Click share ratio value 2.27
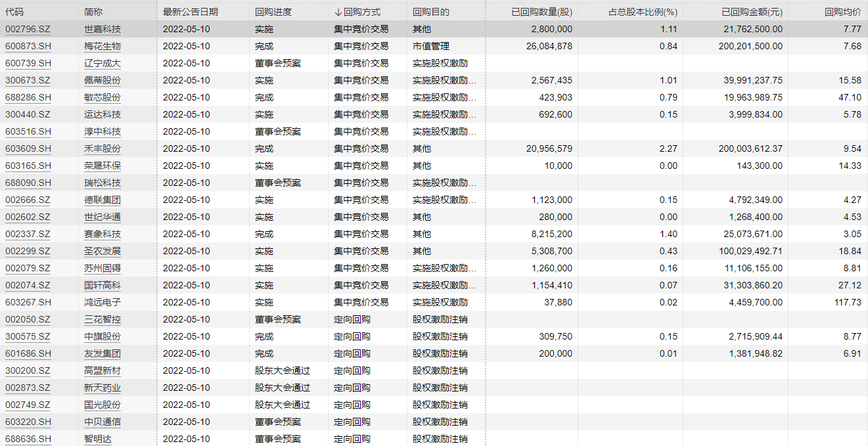 (x=669, y=148)
